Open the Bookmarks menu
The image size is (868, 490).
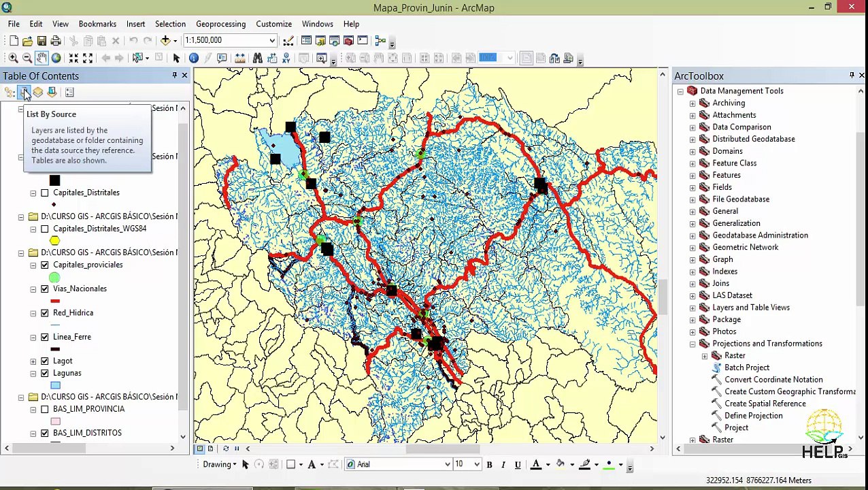tap(97, 24)
